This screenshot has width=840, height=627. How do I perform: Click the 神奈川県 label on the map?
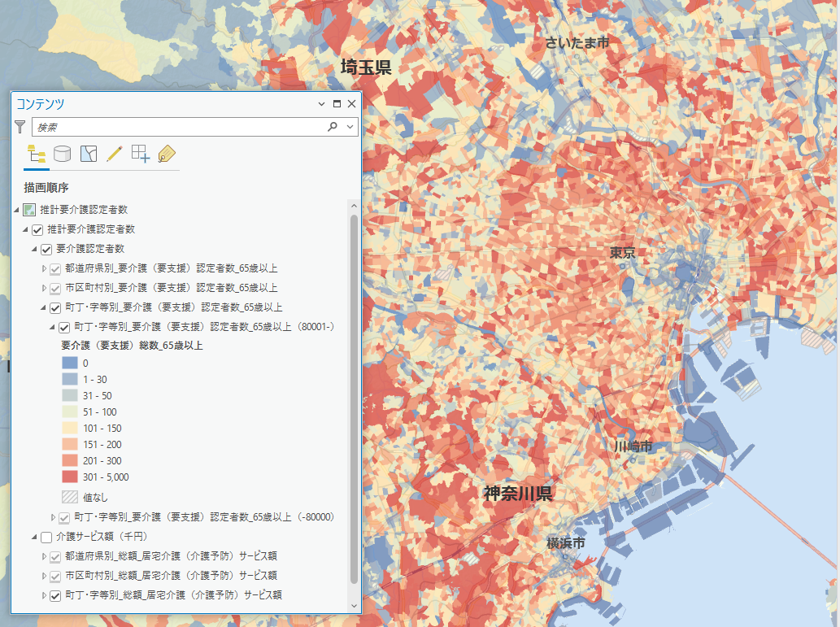(518, 494)
